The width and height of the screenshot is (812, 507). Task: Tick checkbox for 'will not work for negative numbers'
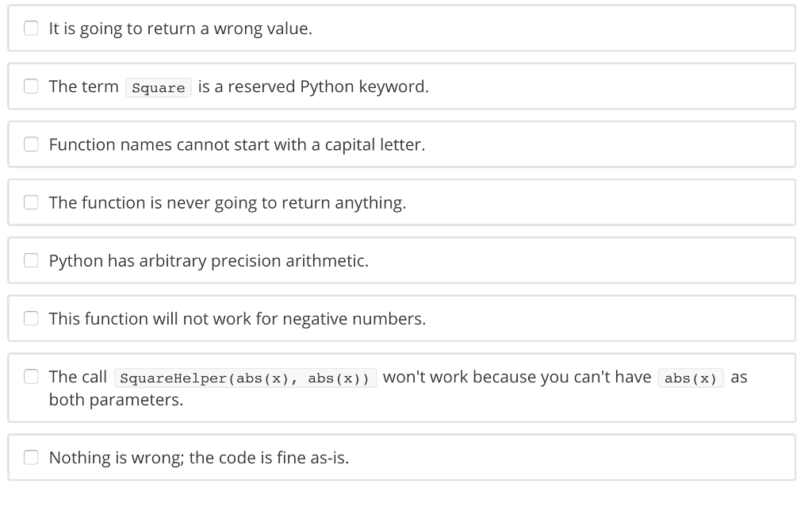point(31,318)
